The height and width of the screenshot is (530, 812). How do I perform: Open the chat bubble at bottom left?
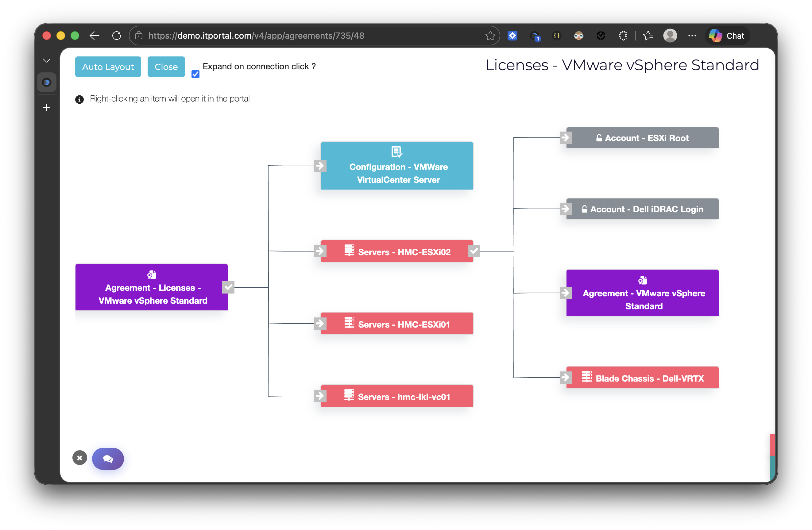(x=107, y=459)
